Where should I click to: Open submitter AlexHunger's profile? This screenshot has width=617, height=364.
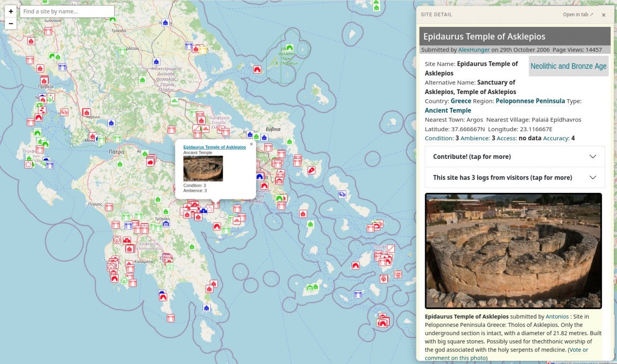coord(474,50)
